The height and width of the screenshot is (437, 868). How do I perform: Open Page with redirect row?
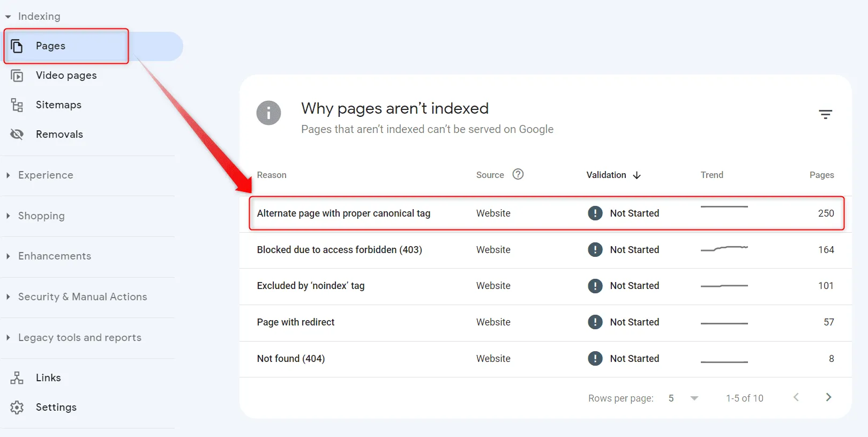coord(545,323)
